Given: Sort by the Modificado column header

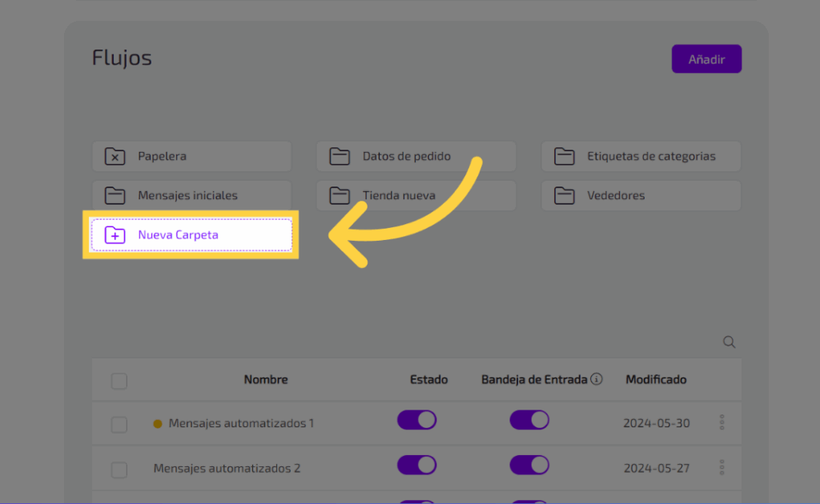Looking at the screenshot, I should point(656,379).
